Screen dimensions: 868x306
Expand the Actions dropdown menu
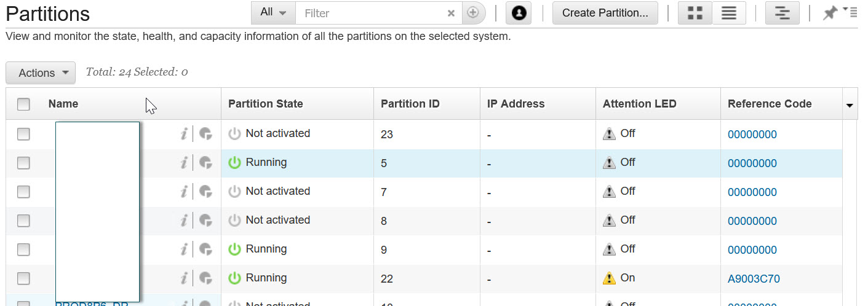[41, 73]
